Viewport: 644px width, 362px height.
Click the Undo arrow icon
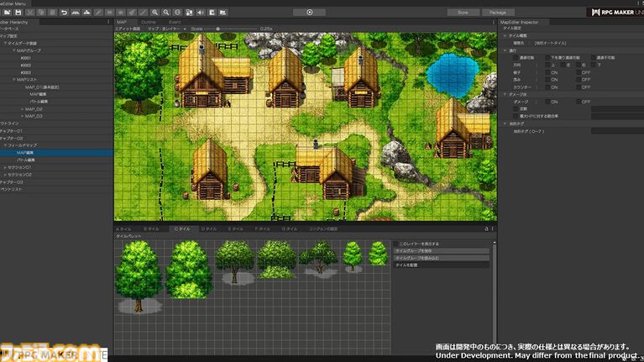(x=64, y=13)
